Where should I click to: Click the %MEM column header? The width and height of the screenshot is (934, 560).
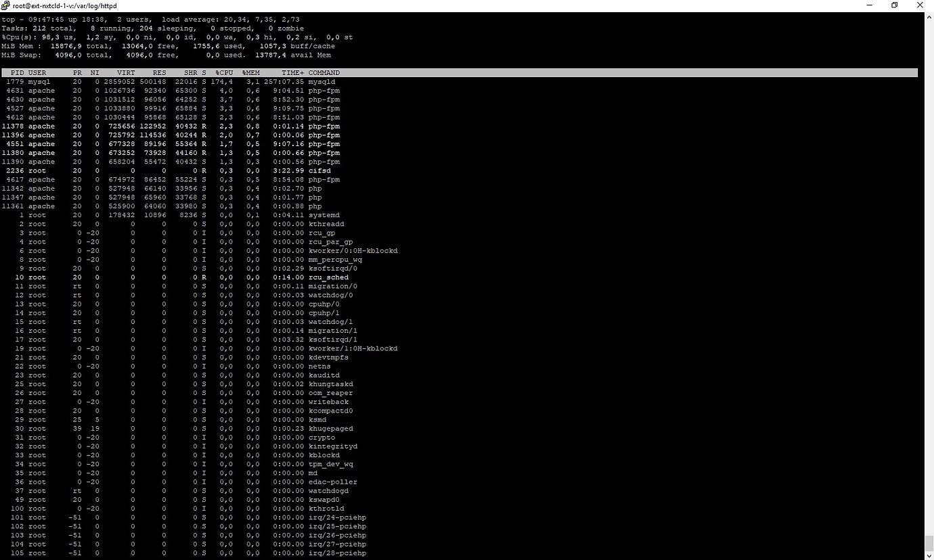[x=250, y=72]
